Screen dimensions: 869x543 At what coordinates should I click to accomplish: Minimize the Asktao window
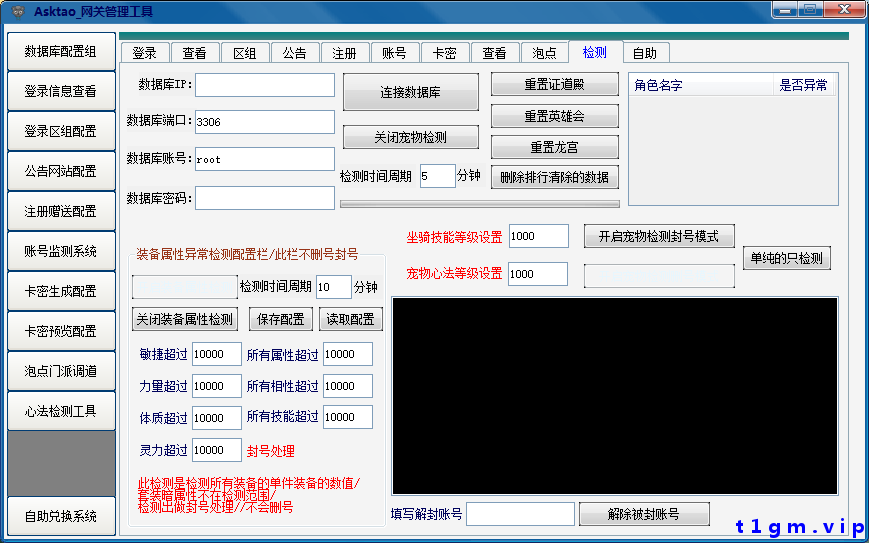(784, 9)
